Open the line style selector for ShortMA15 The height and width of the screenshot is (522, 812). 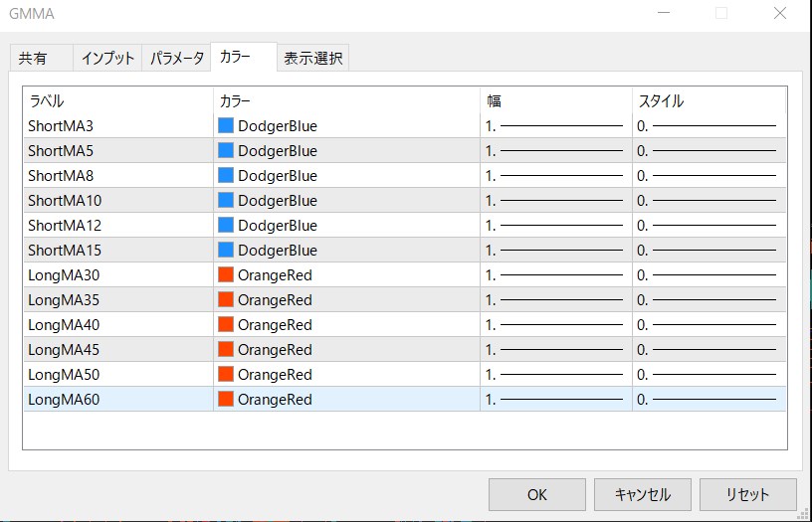point(709,250)
